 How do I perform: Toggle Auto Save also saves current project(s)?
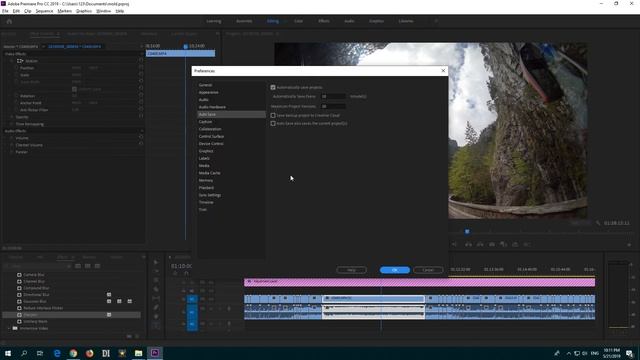pos(273,123)
